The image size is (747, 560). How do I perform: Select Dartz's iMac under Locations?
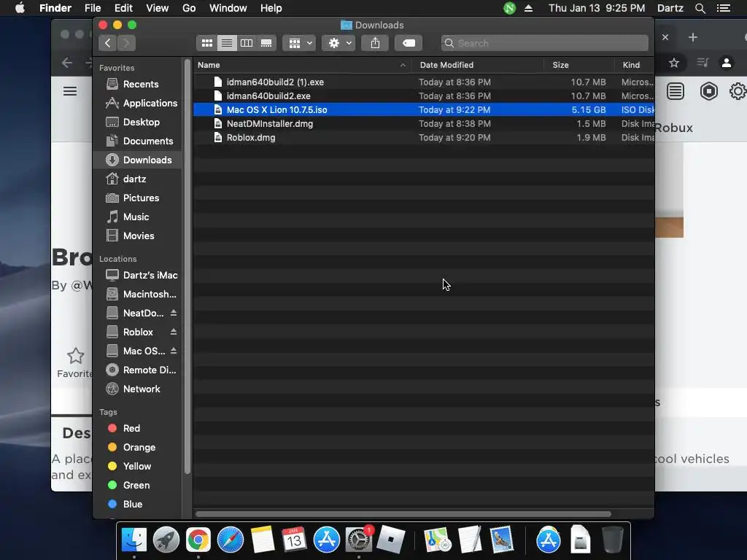click(x=137, y=275)
